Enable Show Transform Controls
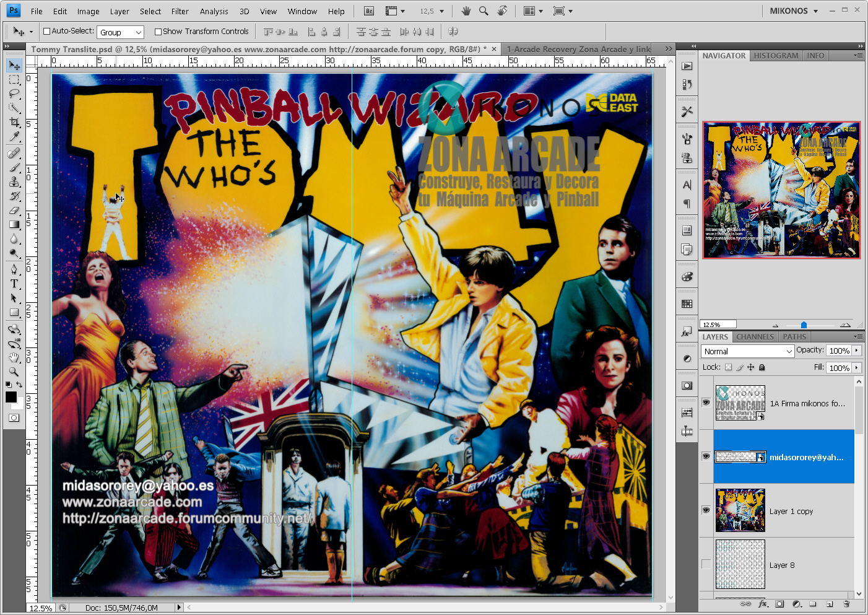 (x=158, y=32)
